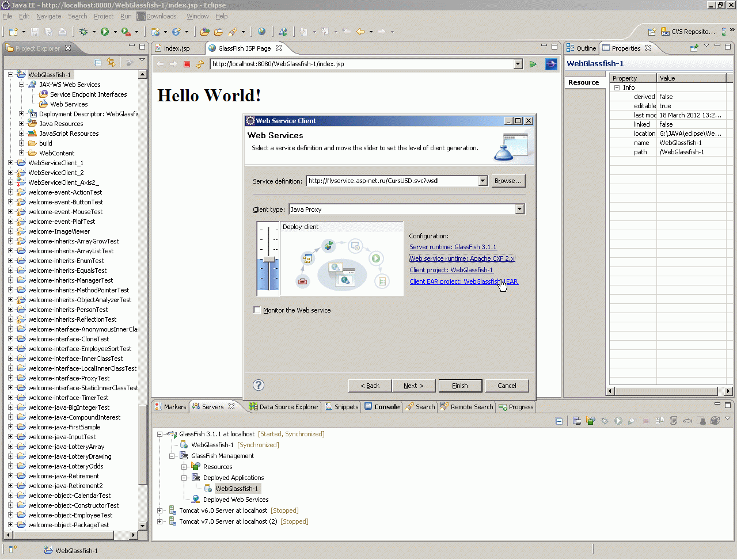This screenshot has width=737, height=560.
Task: Click the browser address bar URL field
Action: pyautogui.click(x=362, y=64)
